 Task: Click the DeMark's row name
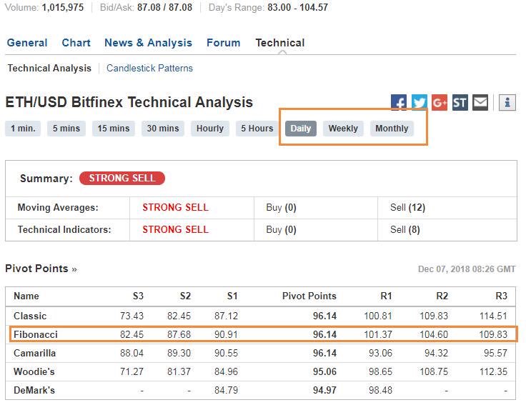click(x=34, y=390)
